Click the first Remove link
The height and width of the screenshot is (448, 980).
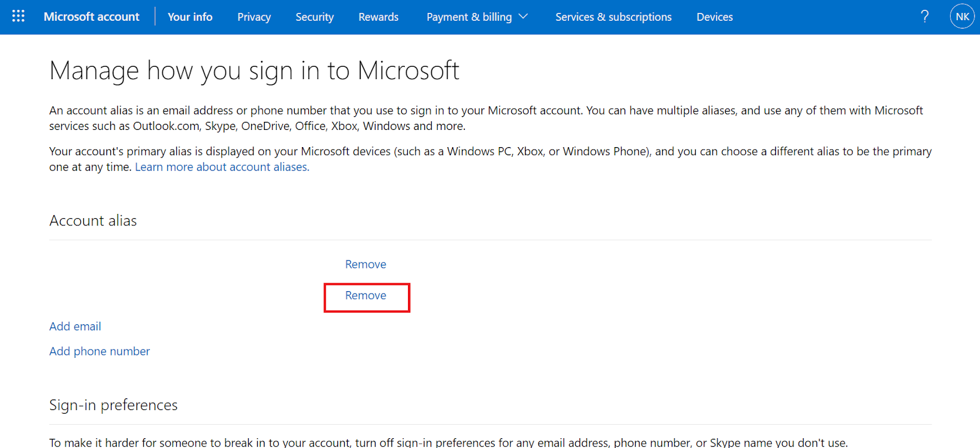[366, 264]
